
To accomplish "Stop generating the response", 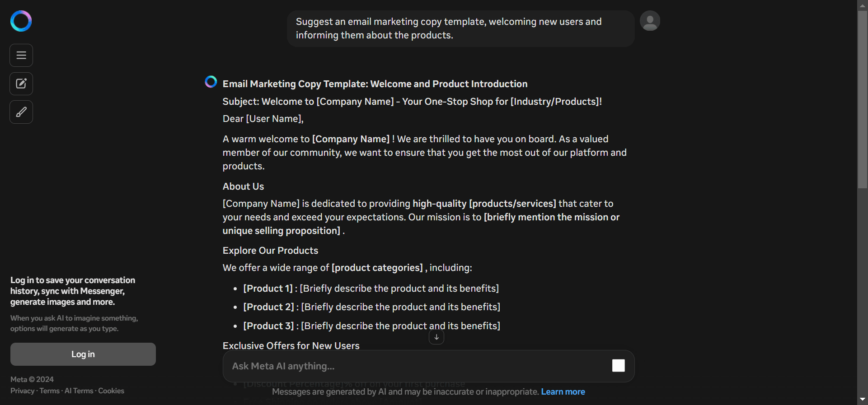I will click(618, 366).
